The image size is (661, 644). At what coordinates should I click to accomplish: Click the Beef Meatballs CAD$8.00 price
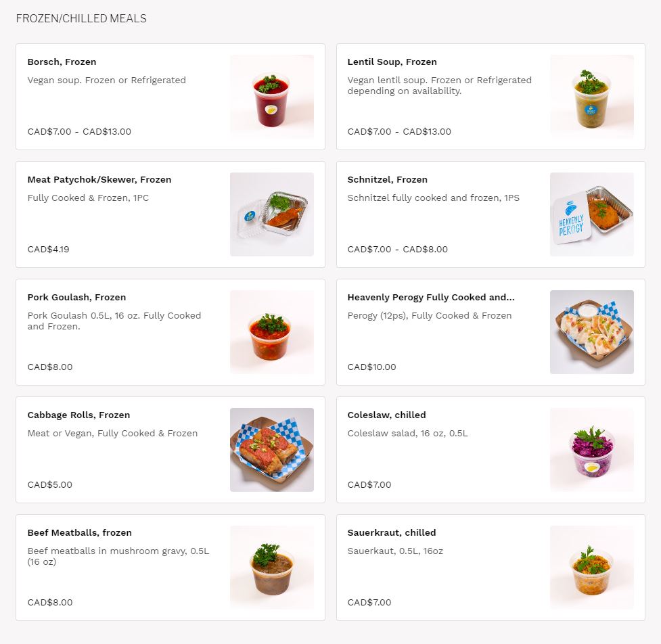coord(50,603)
